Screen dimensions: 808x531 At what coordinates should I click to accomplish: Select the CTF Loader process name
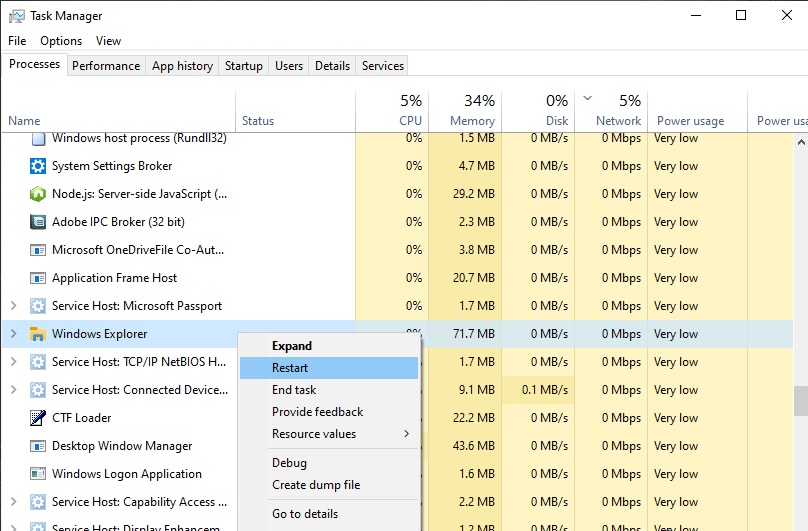pos(81,418)
